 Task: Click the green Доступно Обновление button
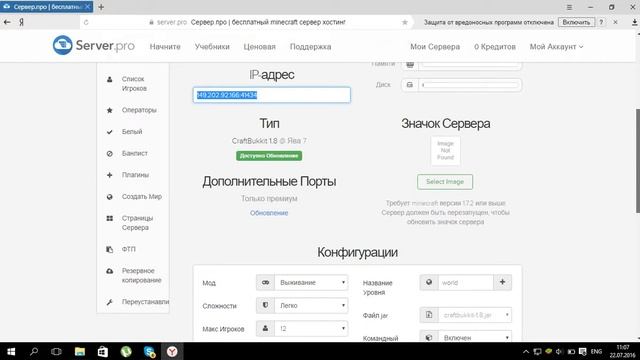269,156
